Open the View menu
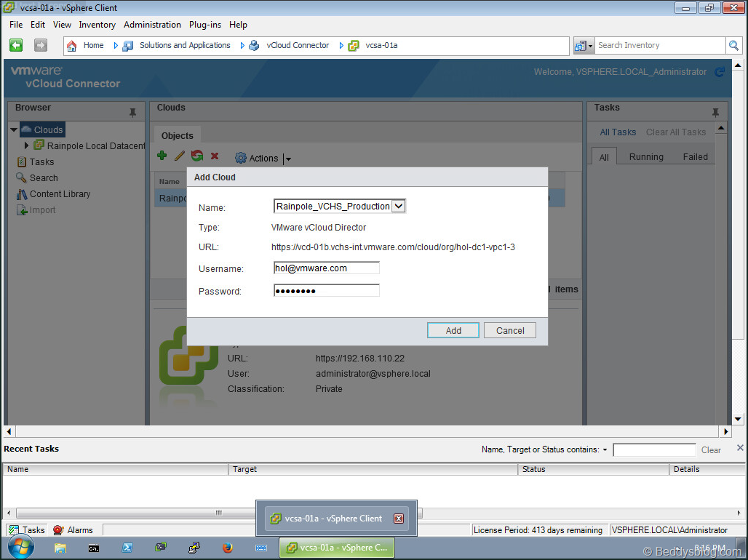Viewport: 748px width, 560px height. [62, 25]
